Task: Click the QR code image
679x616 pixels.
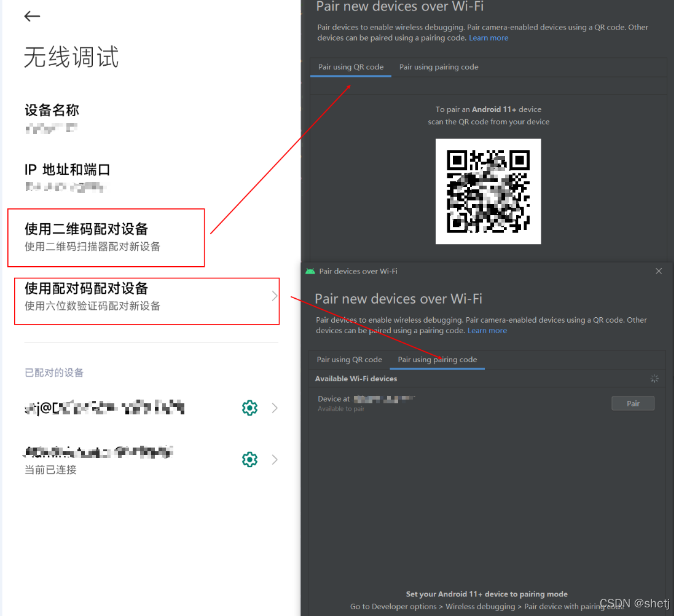Action: coord(488,191)
